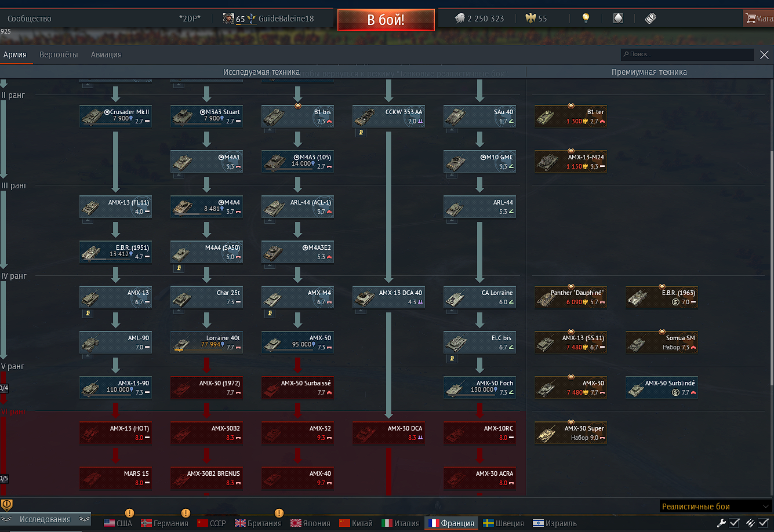Select the США nation tab
The height and width of the screenshot is (532, 774).
coord(118,523)
